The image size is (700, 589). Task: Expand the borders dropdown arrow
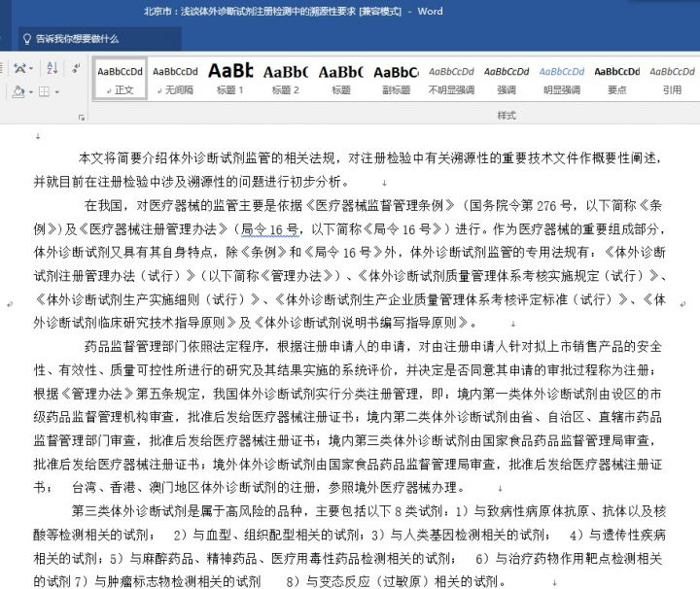(x=56, y=92)
